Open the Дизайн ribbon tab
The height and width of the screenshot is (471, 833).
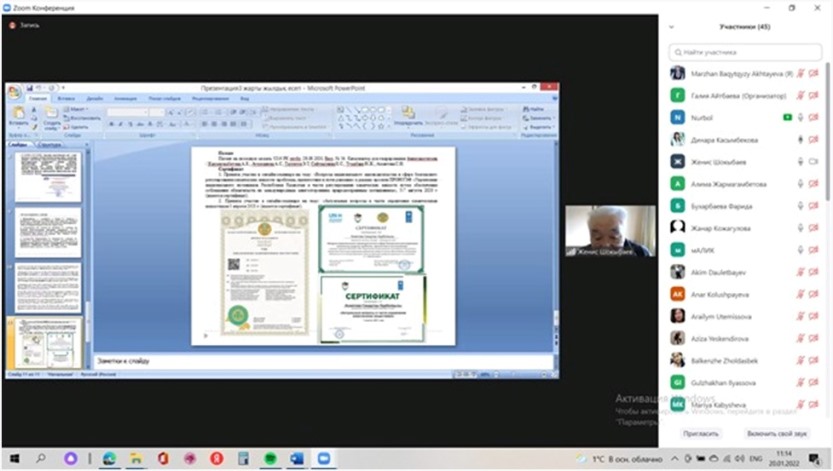pos(94,99)
